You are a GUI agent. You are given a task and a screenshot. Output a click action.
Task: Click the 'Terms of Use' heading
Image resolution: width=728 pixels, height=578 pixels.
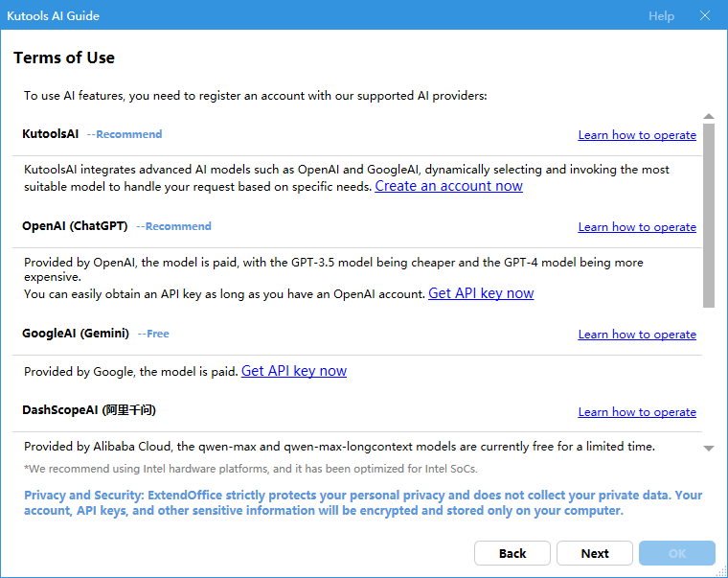pos(64,58)
